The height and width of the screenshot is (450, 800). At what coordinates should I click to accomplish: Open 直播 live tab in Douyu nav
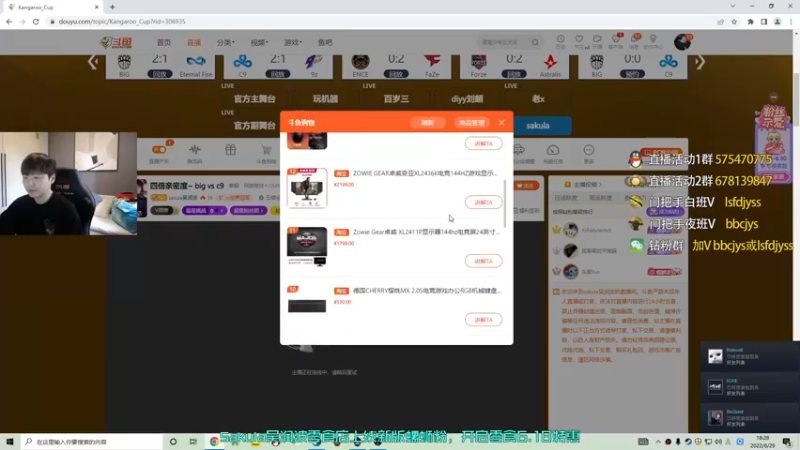194,42
